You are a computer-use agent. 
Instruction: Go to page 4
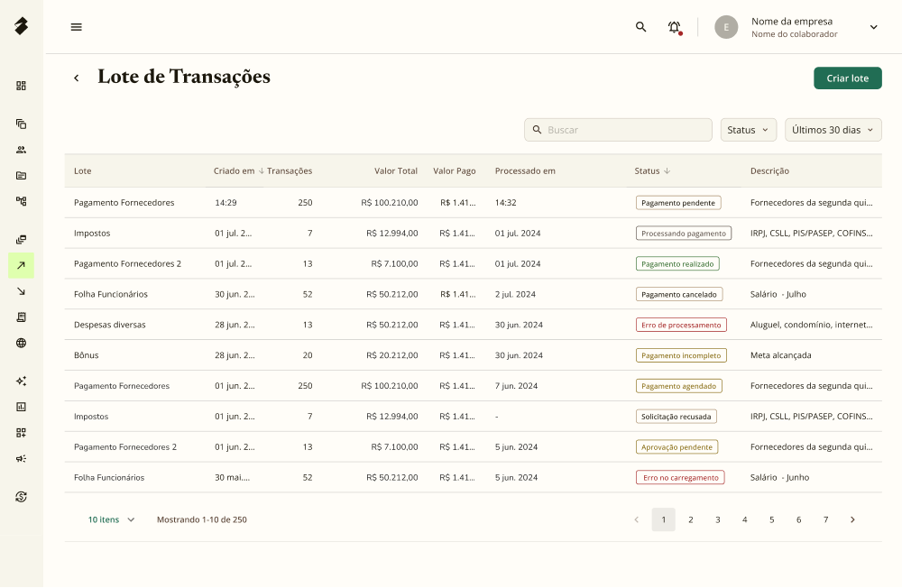tap(744, 519)
